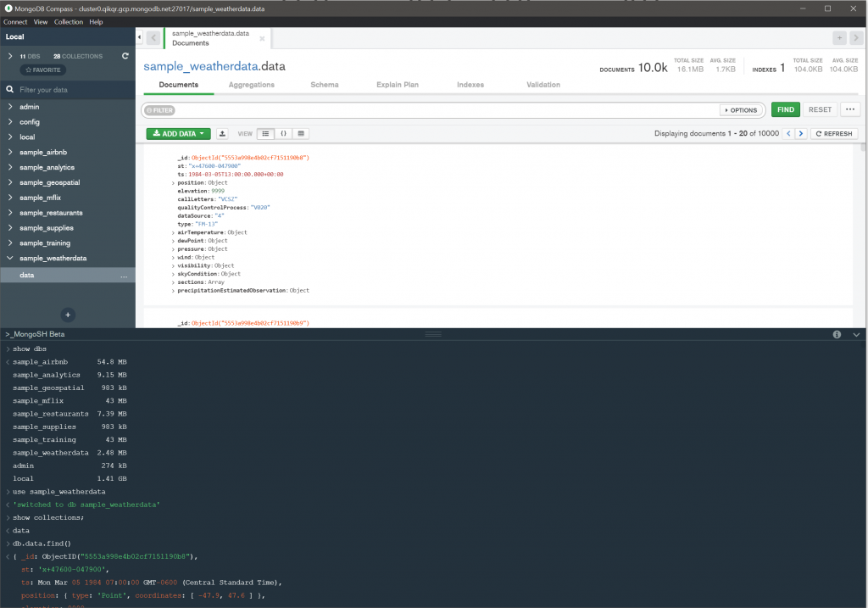Expand the airTemperature field object
This screenshot has width=868, height=608.
click(x=173, y=233)
